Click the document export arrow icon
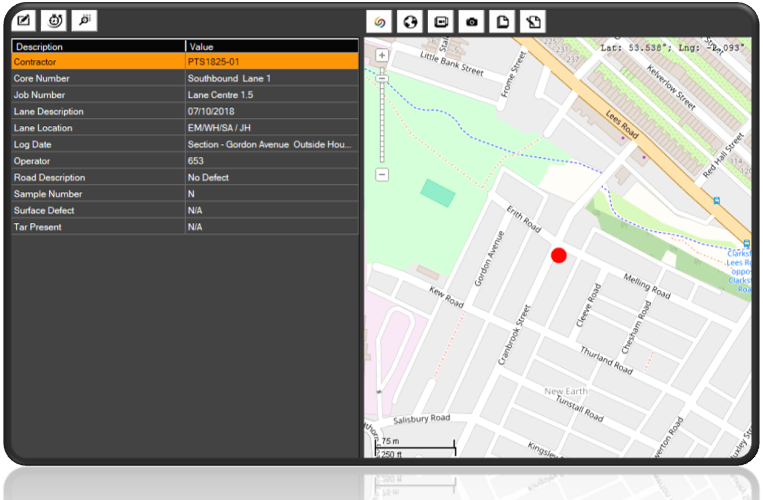 tap(533, 21)
